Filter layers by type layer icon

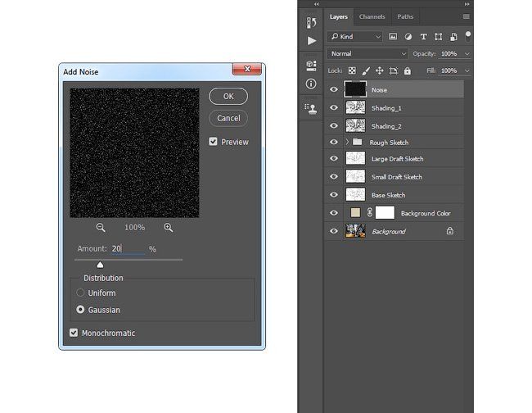423,37
